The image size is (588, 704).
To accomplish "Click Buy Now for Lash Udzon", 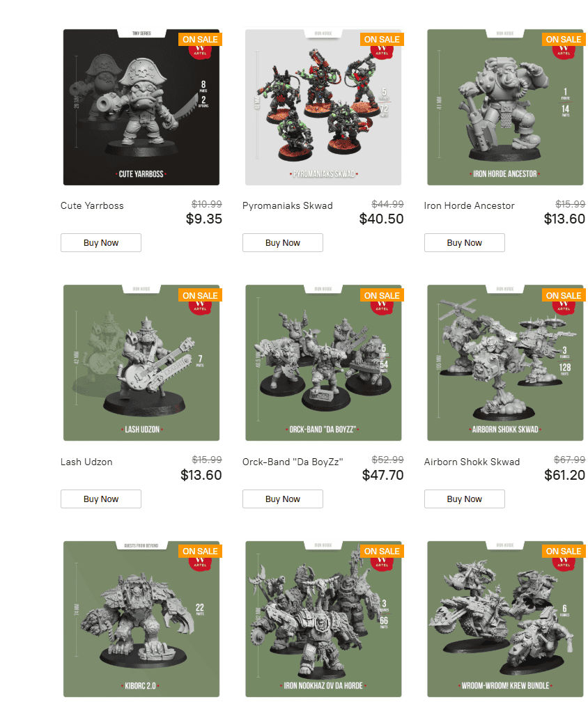I will [x=101, y=499].
